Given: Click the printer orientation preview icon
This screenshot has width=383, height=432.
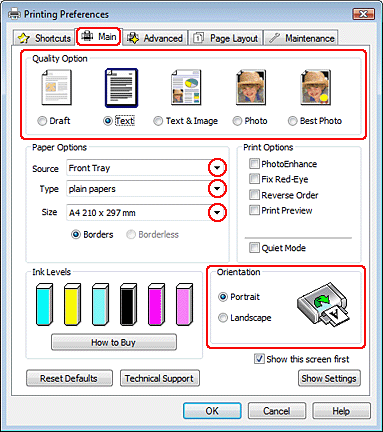Looking at the screenshot, I should [323, 304].
